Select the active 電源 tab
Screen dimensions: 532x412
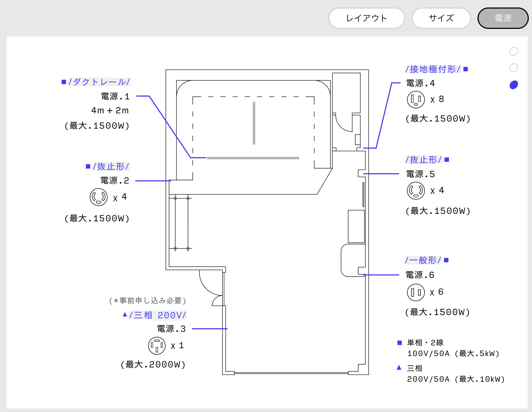click(x=503, y=18)
